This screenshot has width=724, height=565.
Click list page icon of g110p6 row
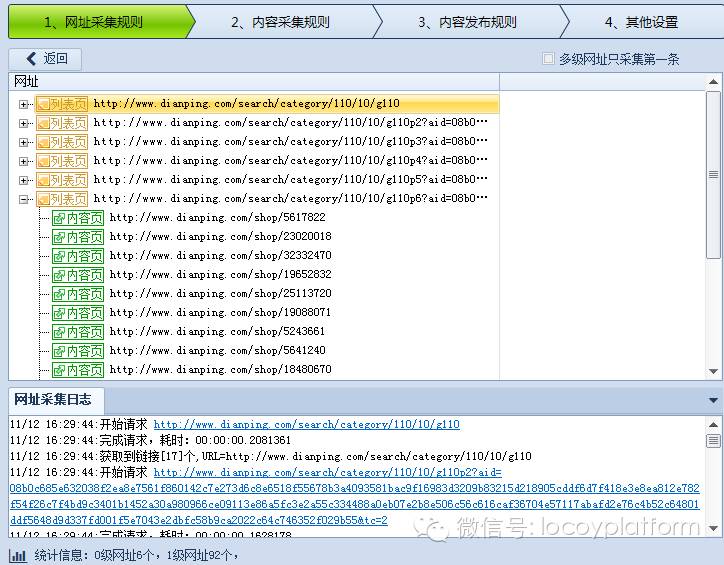point(62,199)
